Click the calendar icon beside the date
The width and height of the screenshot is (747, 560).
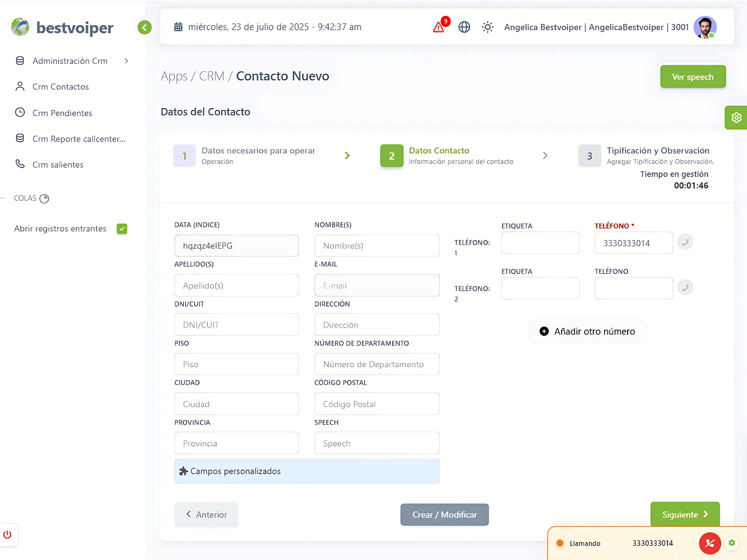[179, 27]
